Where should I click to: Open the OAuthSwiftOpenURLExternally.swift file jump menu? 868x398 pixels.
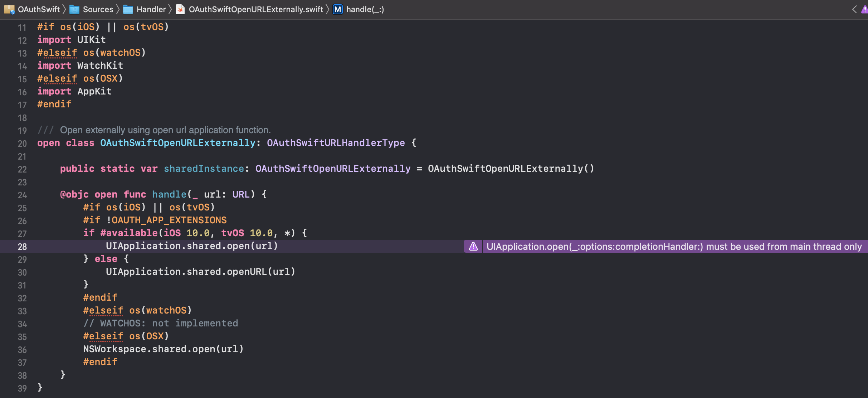255,9
